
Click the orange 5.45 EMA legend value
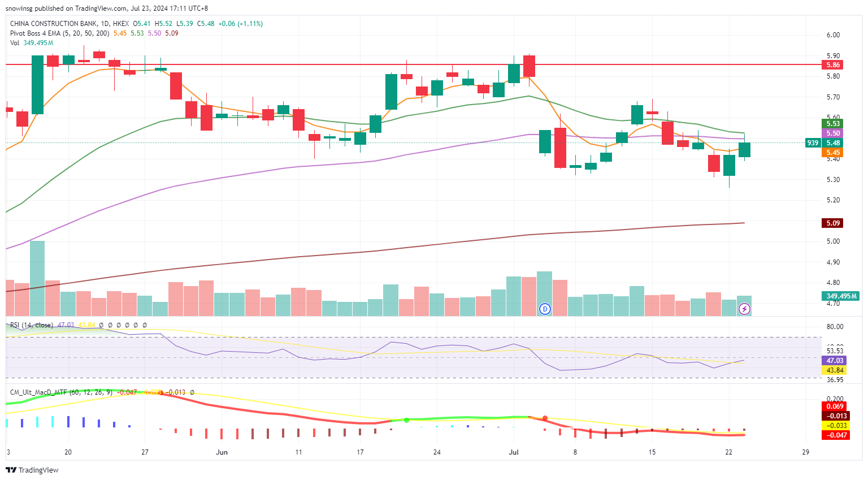click(x=120, y=33)
